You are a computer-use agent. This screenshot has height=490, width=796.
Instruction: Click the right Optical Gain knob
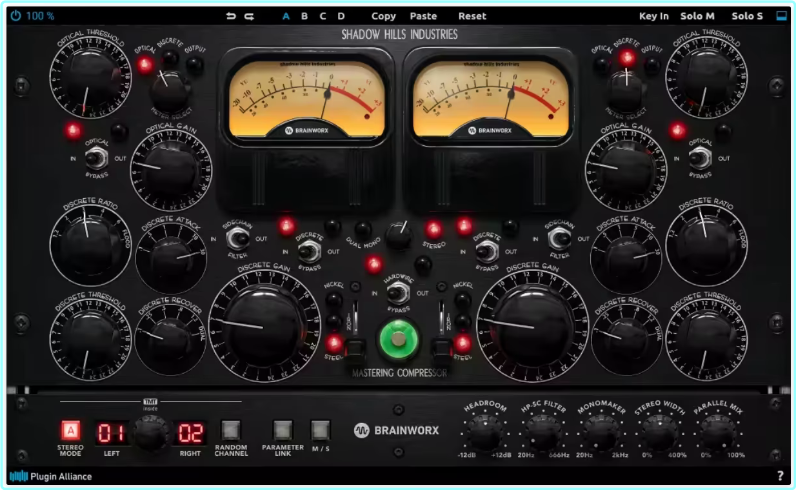point(626,170)
